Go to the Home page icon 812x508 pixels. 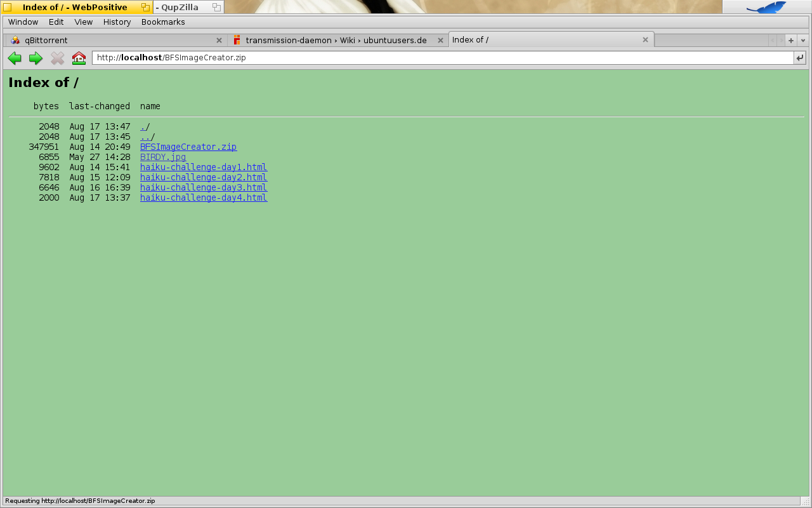[x=79, y=58]
